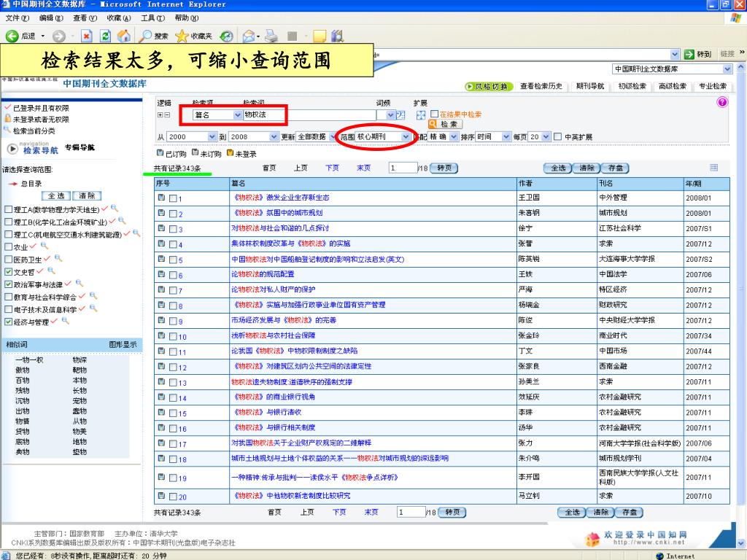Click the upper 下页 link
The width and height of the screenshot is (747, 560).
pos(332,168)
